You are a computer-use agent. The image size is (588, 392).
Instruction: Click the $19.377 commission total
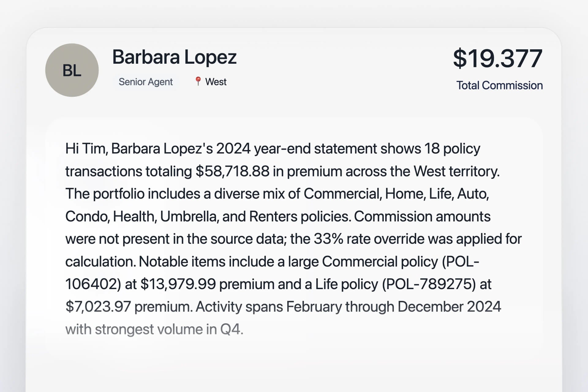tap(498, 58)
